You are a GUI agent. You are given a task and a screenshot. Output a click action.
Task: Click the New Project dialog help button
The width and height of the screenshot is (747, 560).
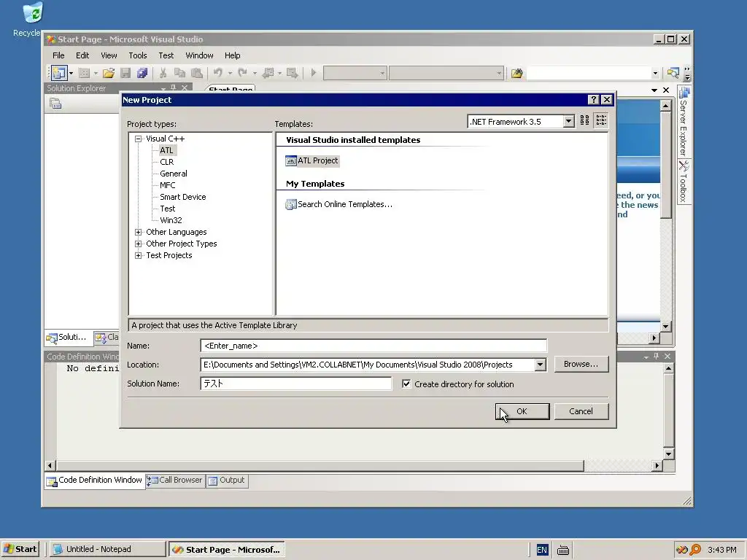click(593, 99)
